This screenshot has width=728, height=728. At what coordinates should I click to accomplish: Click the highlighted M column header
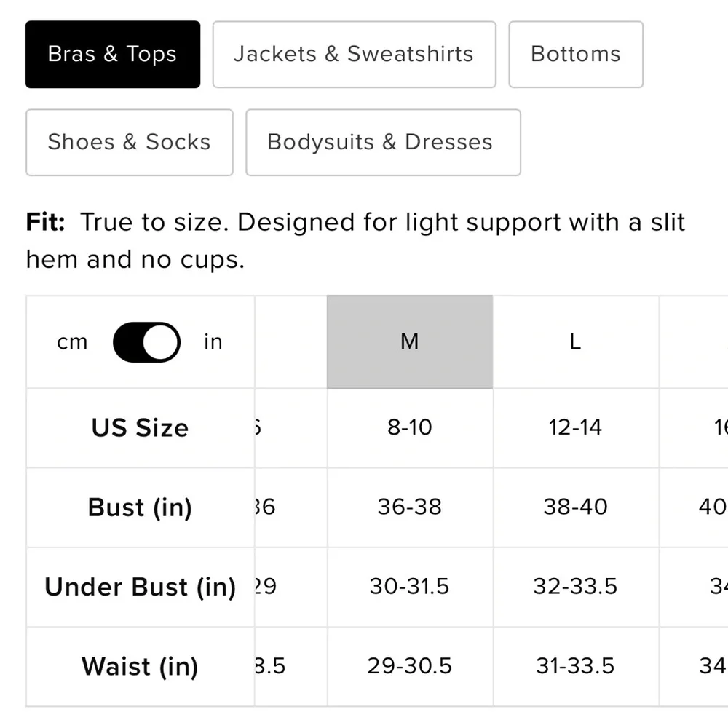(409, 341)
